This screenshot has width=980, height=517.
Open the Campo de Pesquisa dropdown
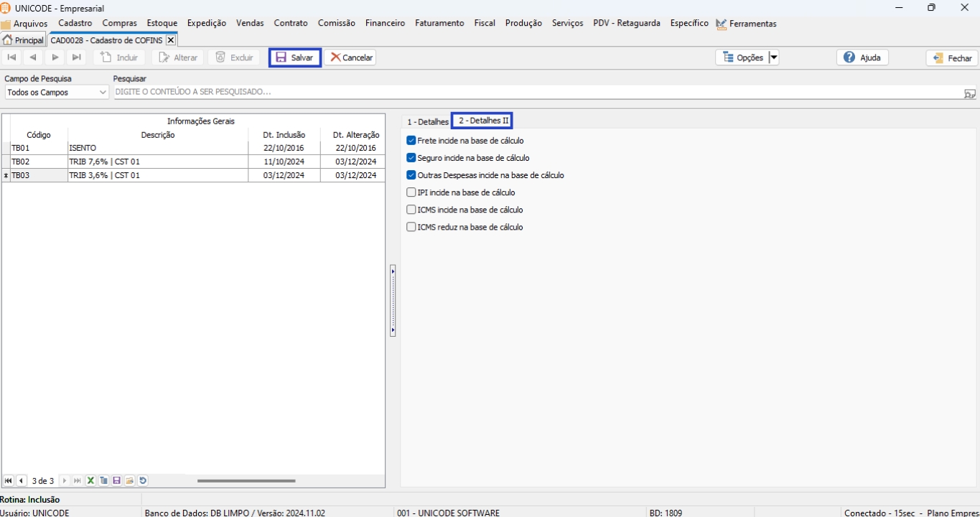[102, 93]
